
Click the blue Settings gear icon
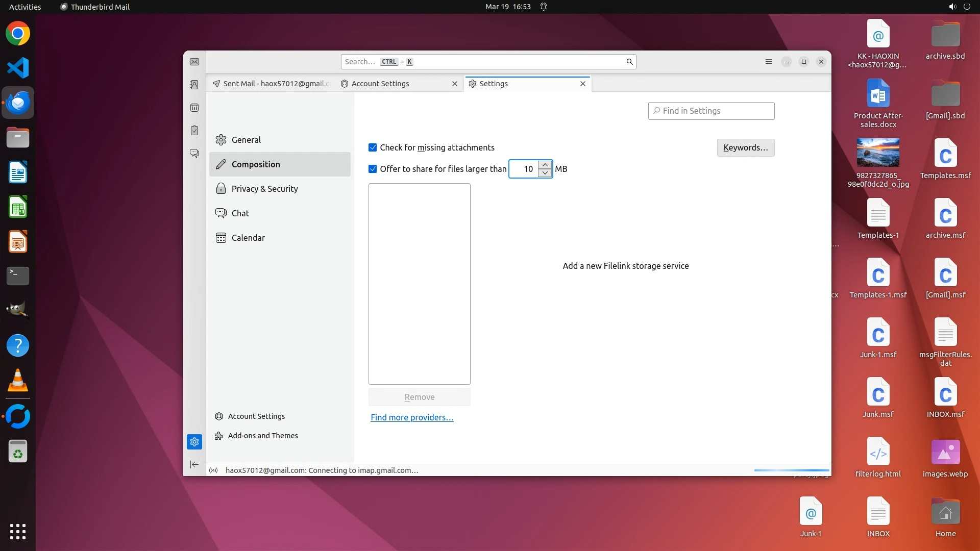coord(194,442)
